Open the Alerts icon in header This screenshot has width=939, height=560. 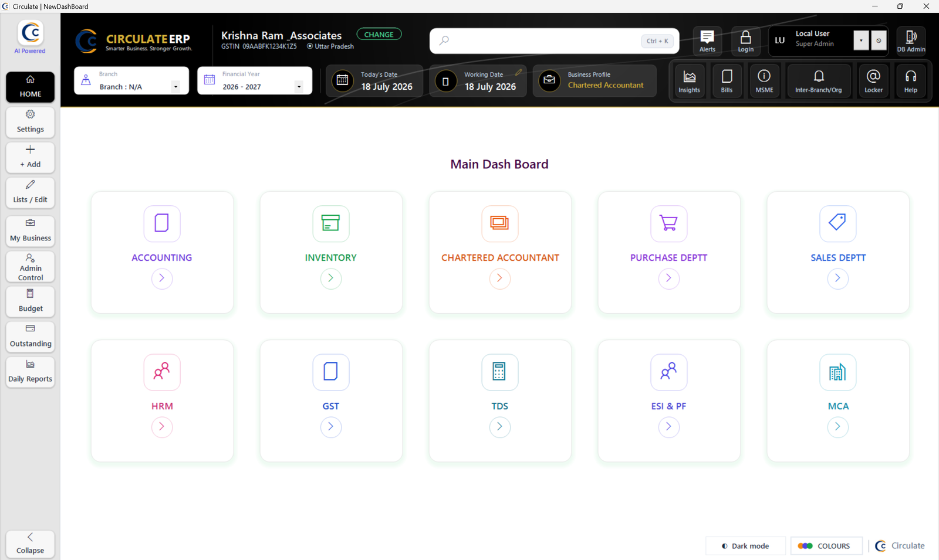point(707,41)
